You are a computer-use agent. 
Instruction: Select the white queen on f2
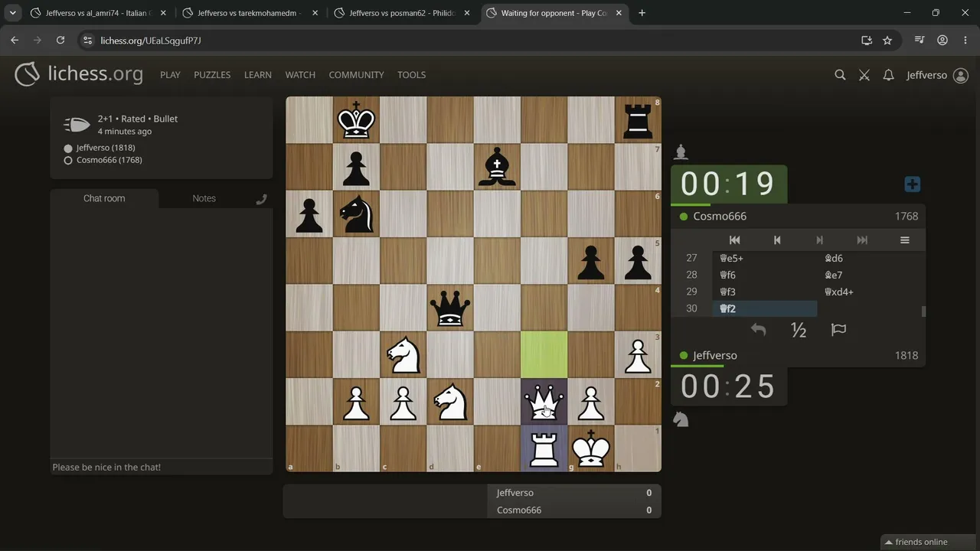click(x=544, y=402)
